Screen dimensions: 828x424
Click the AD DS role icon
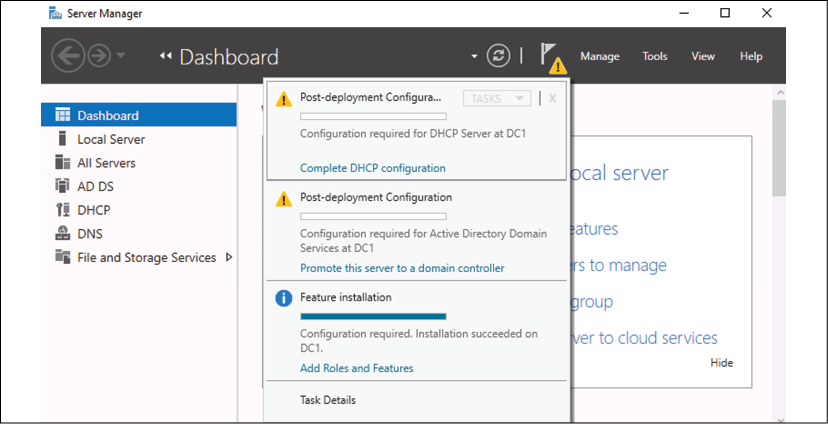coord(62,186)
